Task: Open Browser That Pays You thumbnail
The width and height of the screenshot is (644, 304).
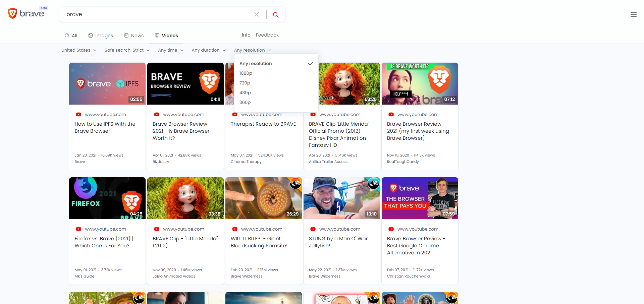Action: (x=420, y=198)
